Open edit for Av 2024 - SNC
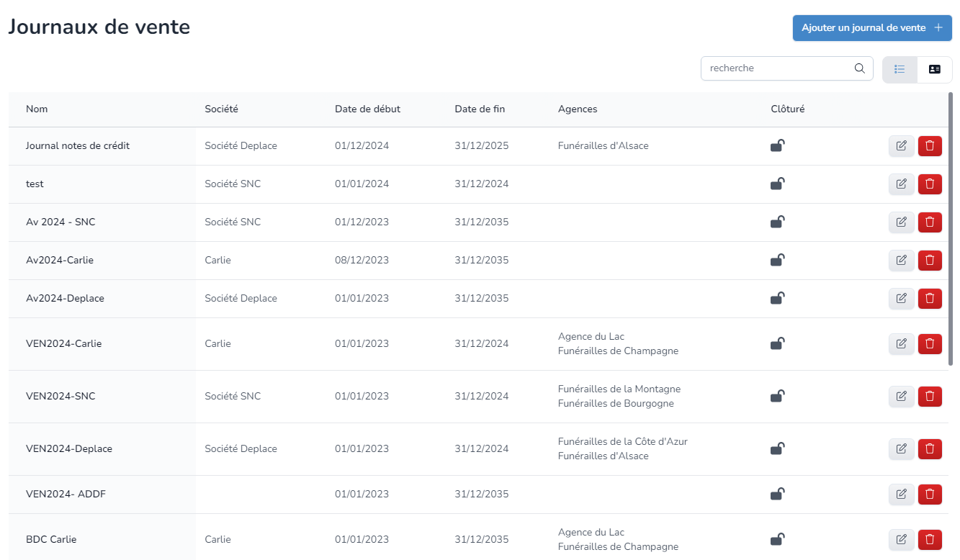The height and width of the screenshot is (560, 960). point(901,222)
